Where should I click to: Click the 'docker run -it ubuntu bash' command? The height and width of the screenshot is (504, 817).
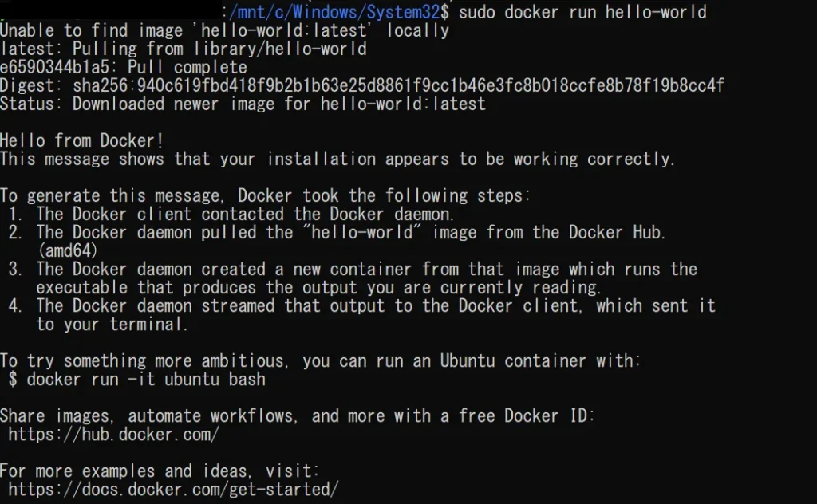146,380
